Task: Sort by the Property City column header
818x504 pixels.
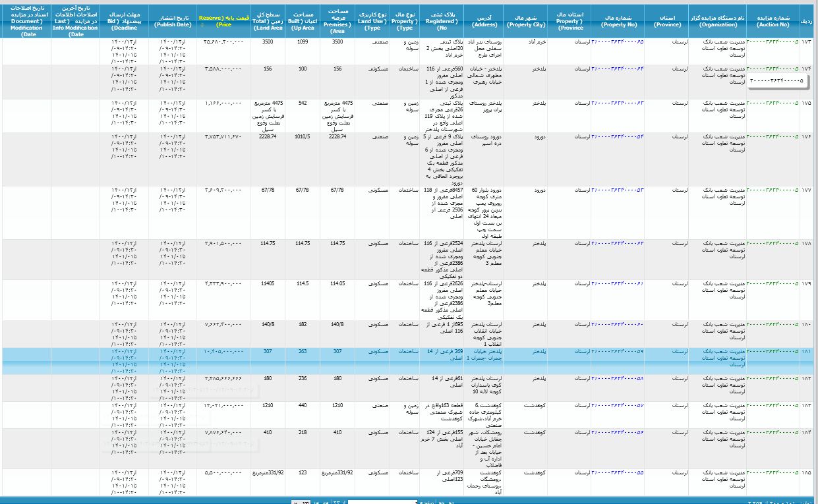Action: 527,20
